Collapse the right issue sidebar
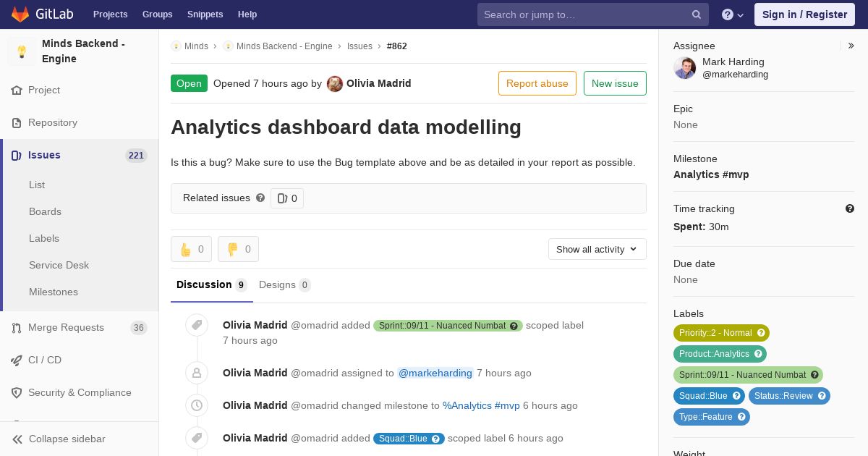 [851, 46]
